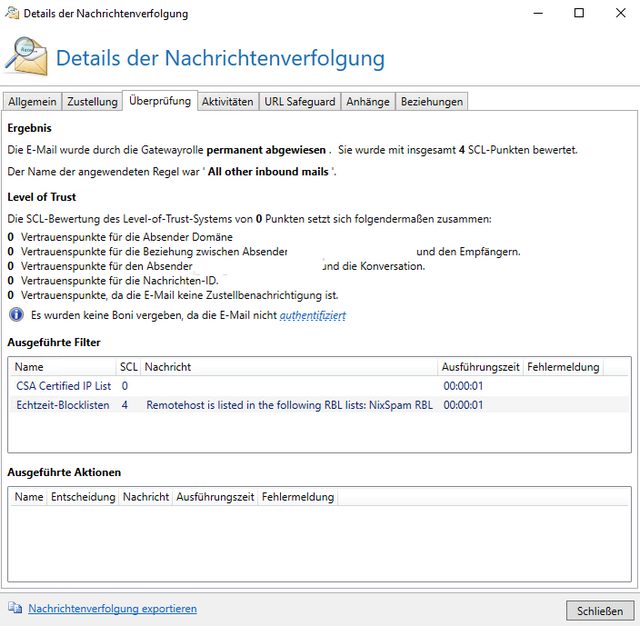The height and width of the screenshot is (626, 640).
Task: Sort filters by the SCL column
Action: click(x=129, y=367)
